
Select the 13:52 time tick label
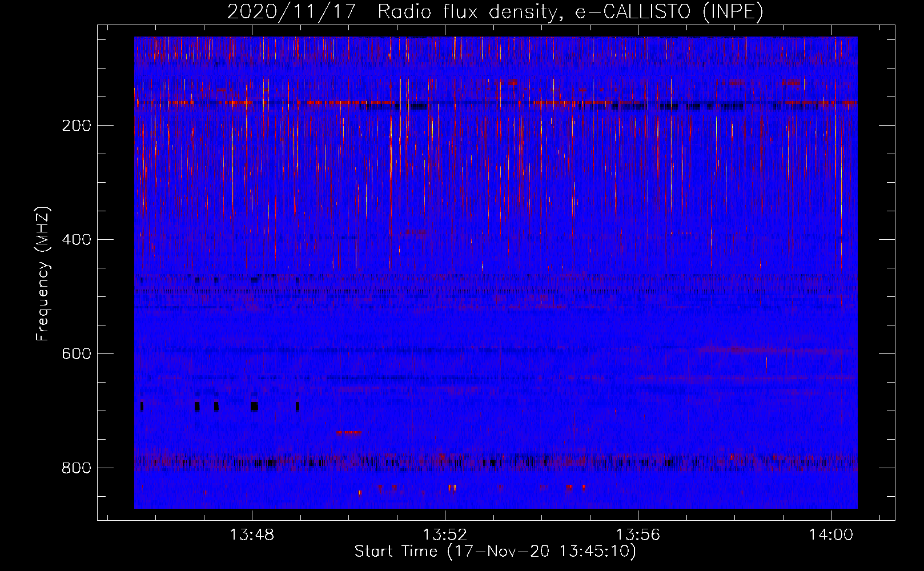coord(444,535)
